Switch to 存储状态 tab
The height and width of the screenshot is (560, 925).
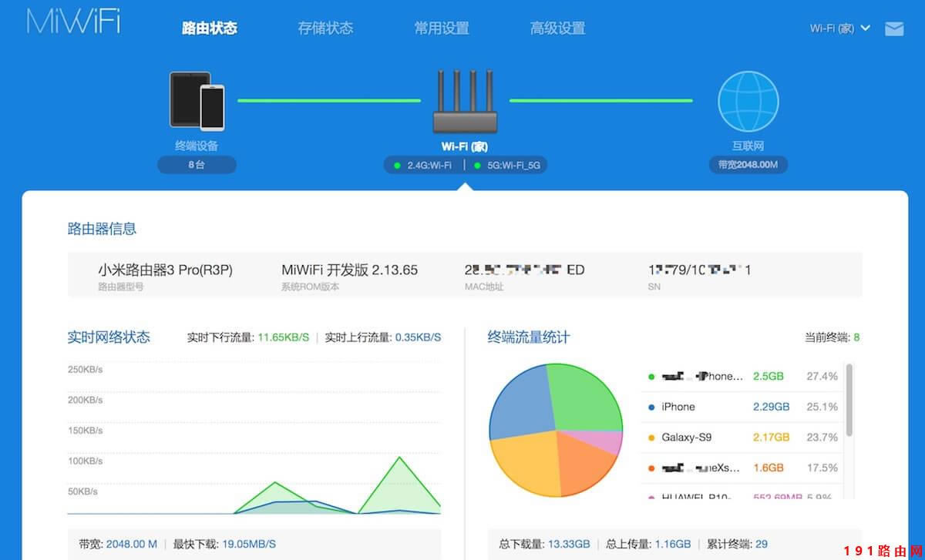click(325, 29)
